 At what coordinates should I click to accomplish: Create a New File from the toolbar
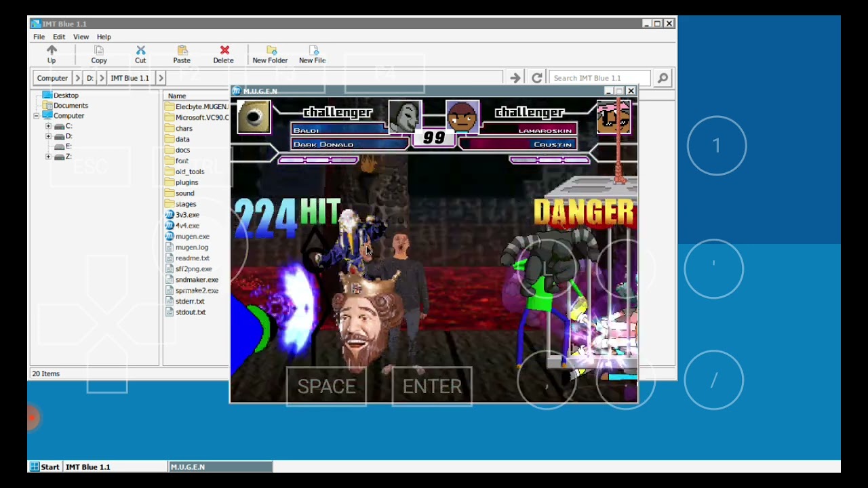(313, 54)
